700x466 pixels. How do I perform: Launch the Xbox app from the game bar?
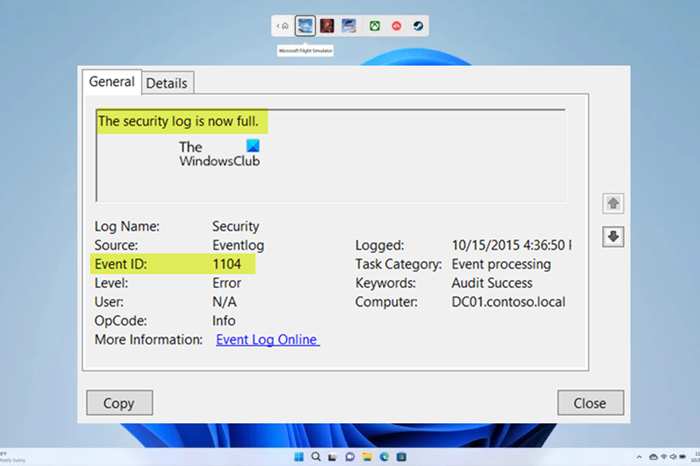click(375, 26)
